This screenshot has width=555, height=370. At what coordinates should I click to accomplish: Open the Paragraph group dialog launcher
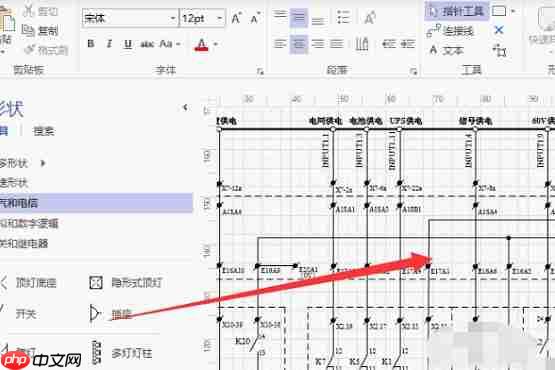coord(413,72)
